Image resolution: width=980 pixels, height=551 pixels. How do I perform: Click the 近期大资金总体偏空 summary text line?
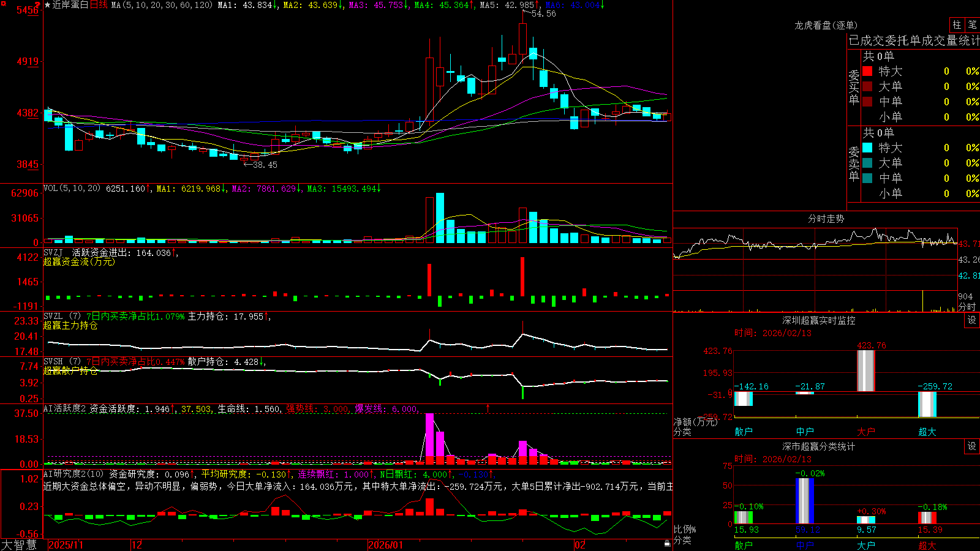point(358,486)
